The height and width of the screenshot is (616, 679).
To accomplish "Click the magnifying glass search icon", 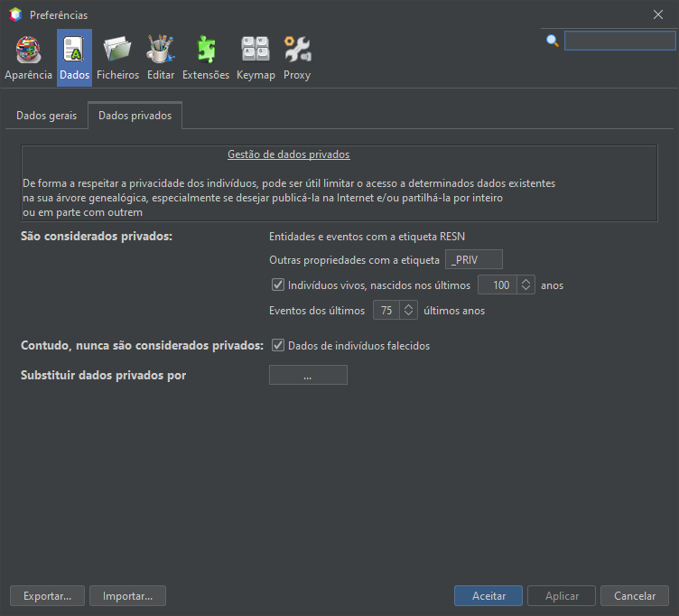I will 552,41.
